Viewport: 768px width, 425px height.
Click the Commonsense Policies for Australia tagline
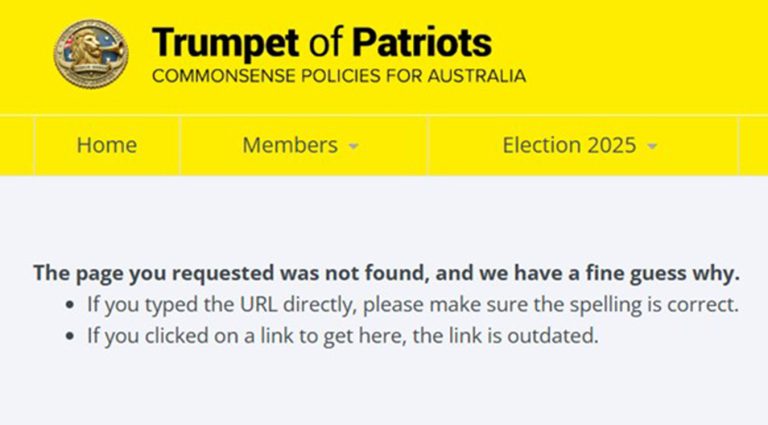coord(338,76)
